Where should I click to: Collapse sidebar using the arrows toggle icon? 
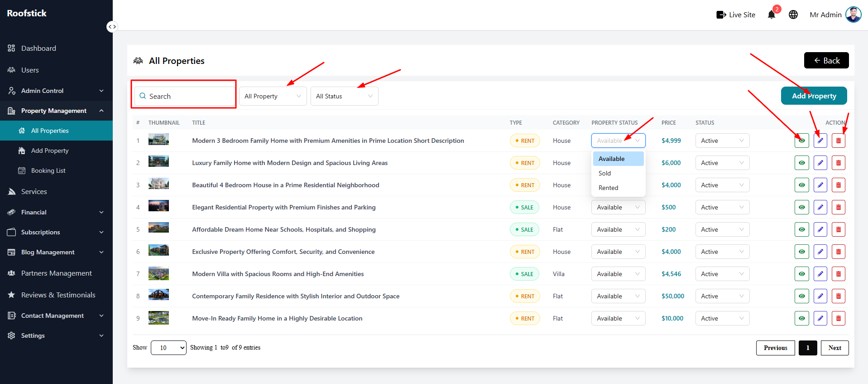point(112,27)
